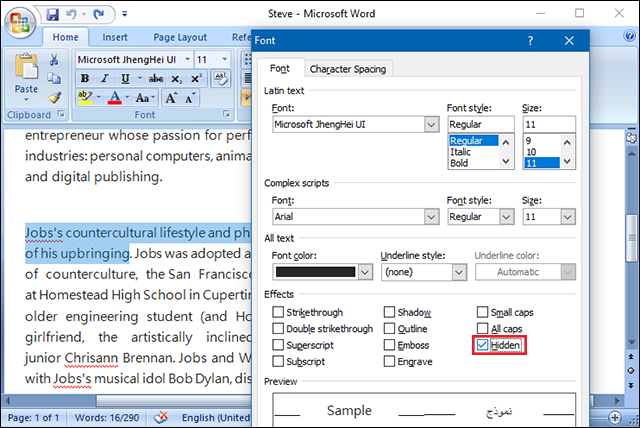Apply subscript from the ribbon
640x428 pixels.
point(176,79)
